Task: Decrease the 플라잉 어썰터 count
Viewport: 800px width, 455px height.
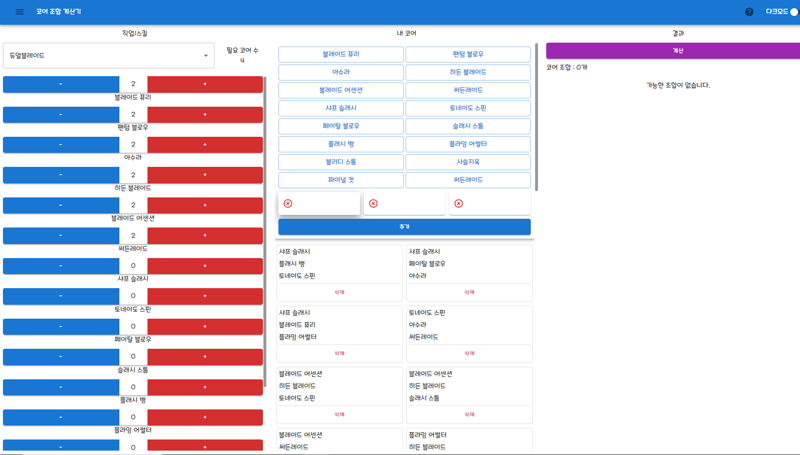Action: tap(61, 417)
